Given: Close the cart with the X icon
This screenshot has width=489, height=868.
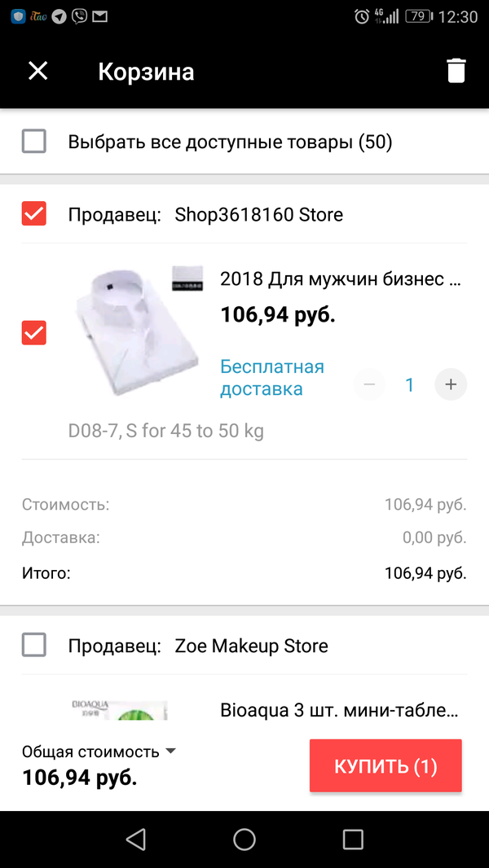Looking at the screenshot, I should (37, 71).
